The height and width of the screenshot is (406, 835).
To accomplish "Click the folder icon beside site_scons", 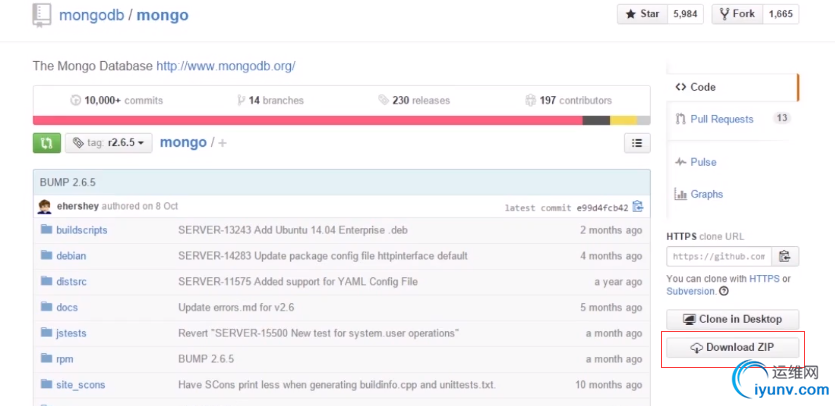I will tap(47, 384).
